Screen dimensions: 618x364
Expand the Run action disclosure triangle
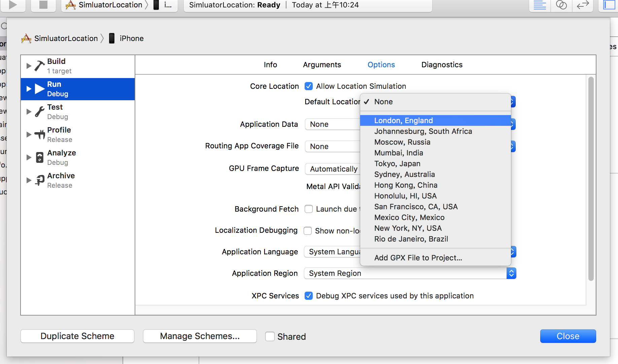pyautogui.click(x=29, y=89)
